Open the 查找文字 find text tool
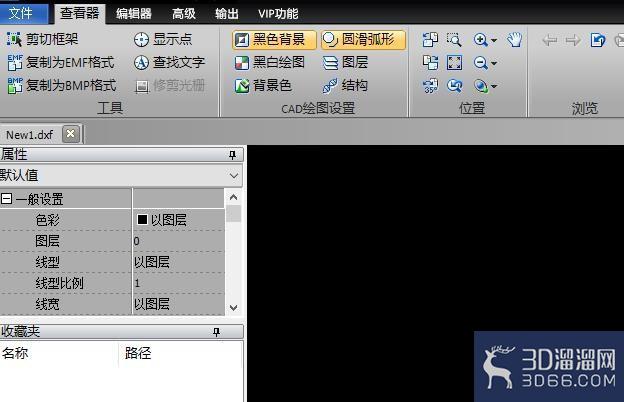The height and width of the screenshot is (402, 624). click(x=169, y=62)
